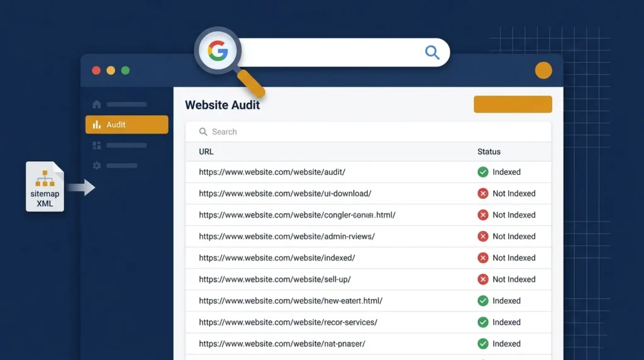Select the /website/nat-pnaser/ URL

click(282, 344)
